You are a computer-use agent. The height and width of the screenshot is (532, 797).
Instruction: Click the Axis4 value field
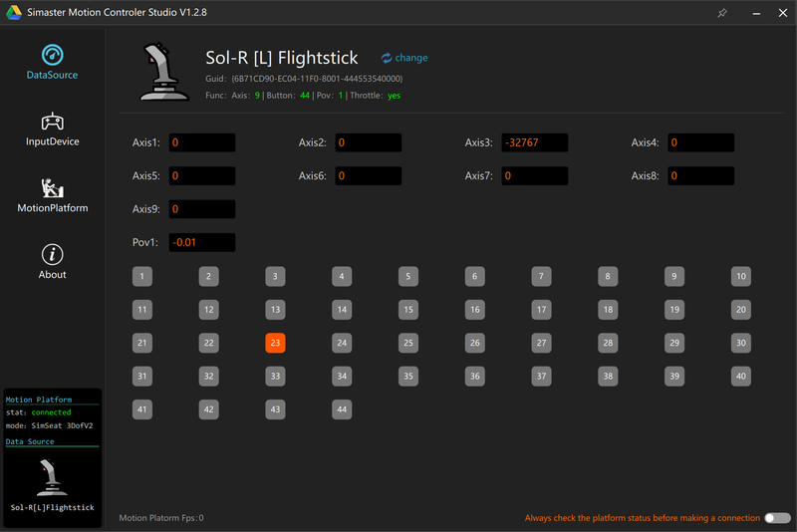(700, 142)
